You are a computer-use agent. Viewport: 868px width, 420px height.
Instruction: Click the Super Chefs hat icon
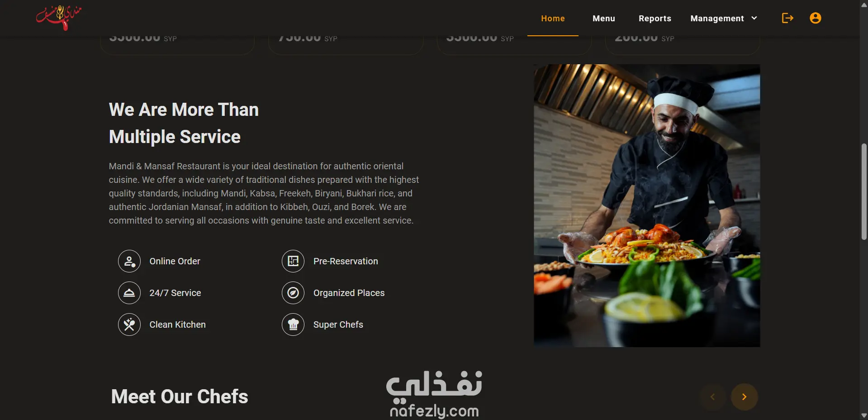click(x=293, y=325)
